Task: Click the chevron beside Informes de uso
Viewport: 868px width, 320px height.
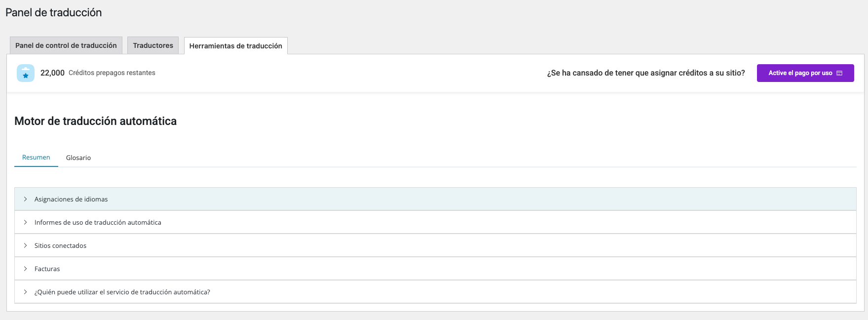Action: (25, 222)
